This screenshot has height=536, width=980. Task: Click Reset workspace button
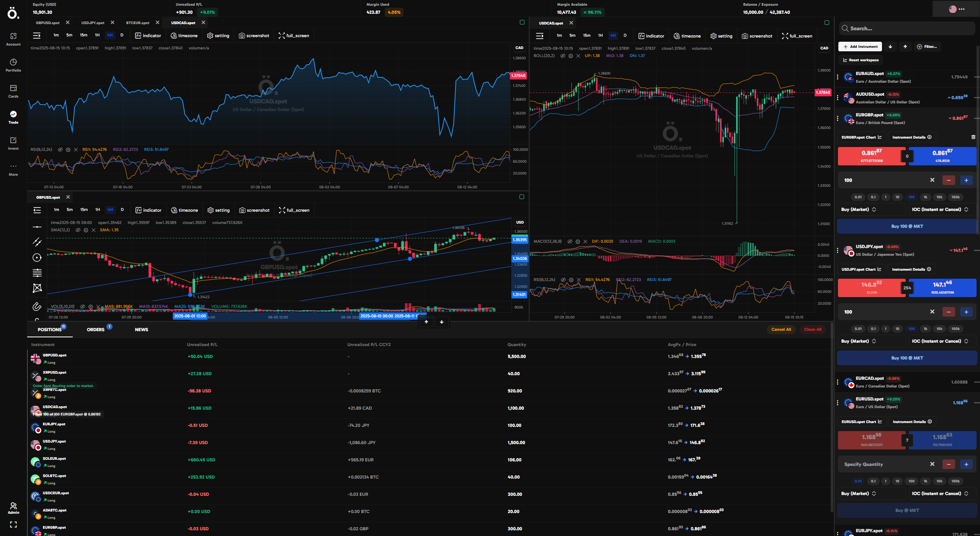860,60
